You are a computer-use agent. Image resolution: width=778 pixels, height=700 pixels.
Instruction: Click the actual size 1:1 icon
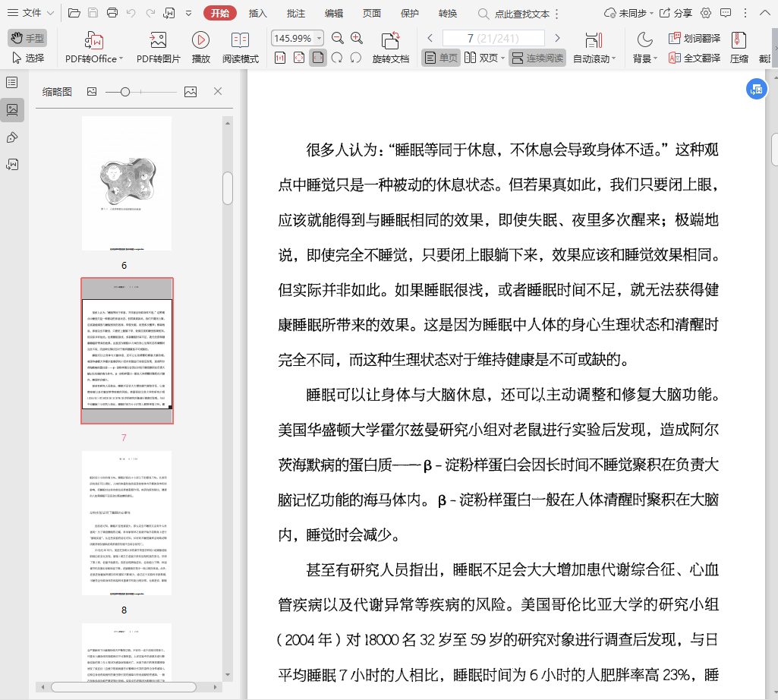[280, 58]
